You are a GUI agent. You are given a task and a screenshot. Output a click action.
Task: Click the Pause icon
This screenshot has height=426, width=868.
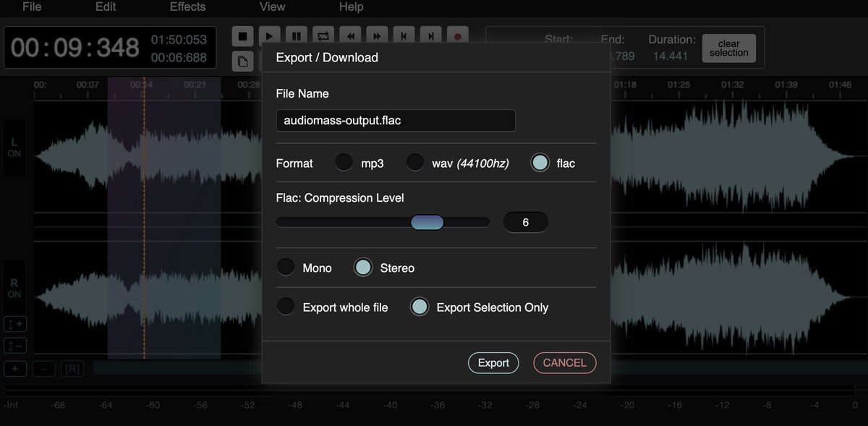pyautogui.click(x=296, y=35)
